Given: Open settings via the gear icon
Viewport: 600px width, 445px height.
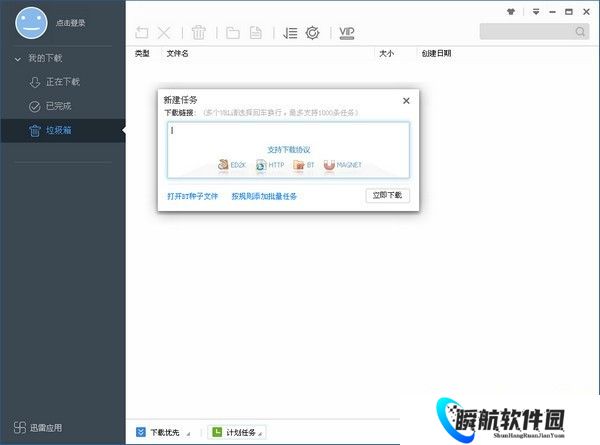Looking at the screenshot, I should point(313,33).
